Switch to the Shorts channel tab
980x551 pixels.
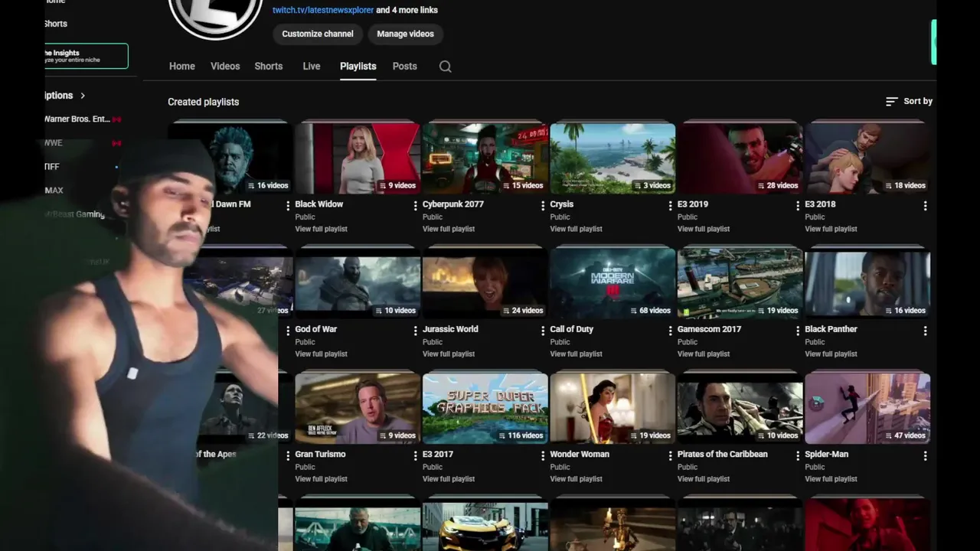click(x=269, y=67)
